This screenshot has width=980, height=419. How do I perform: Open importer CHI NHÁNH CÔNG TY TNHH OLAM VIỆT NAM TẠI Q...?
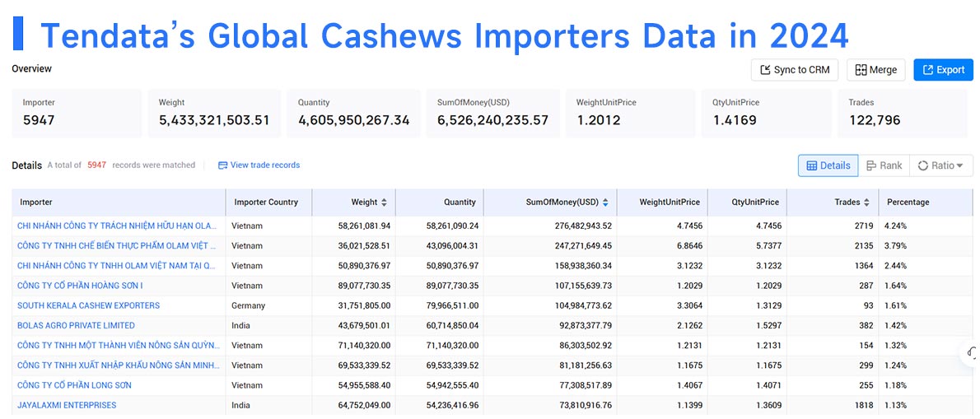click(x=117, y=265)
